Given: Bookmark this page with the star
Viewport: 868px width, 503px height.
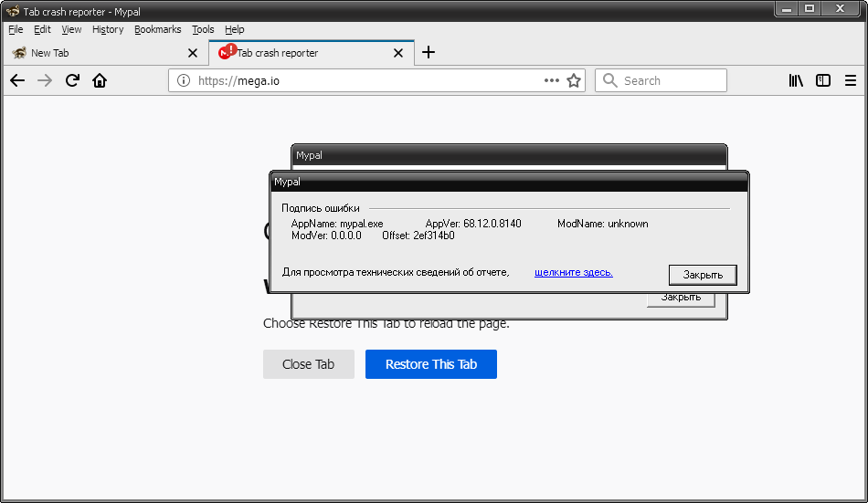Looking at the screenshot, I should 574,80.
